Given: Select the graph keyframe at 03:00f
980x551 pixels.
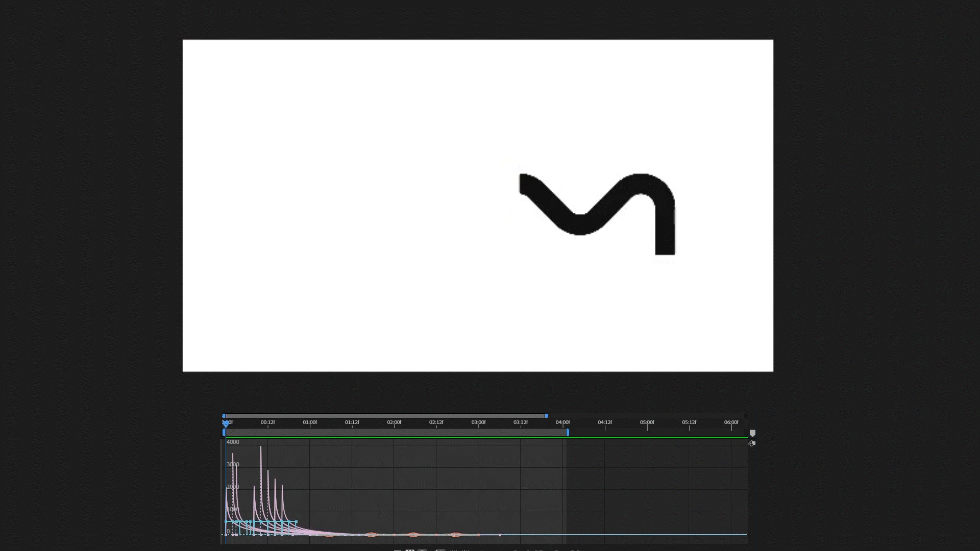Looking at the screenshot, I should pyautogui.click(x=478, y=535).
